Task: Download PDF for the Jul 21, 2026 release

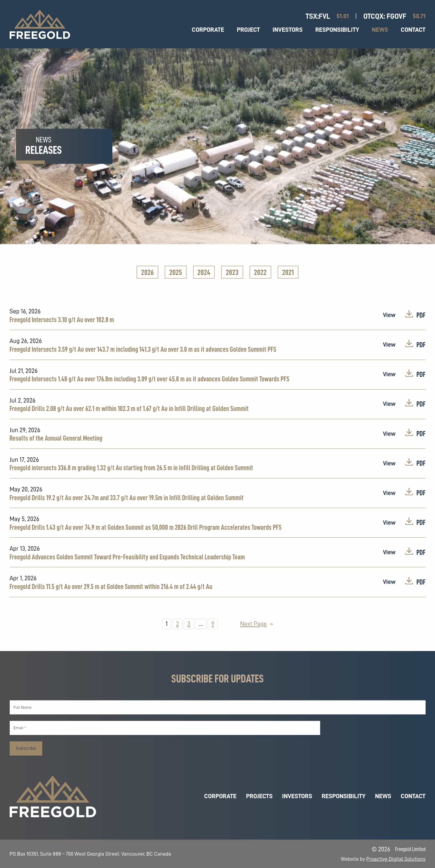Action: tap(415, 374)
